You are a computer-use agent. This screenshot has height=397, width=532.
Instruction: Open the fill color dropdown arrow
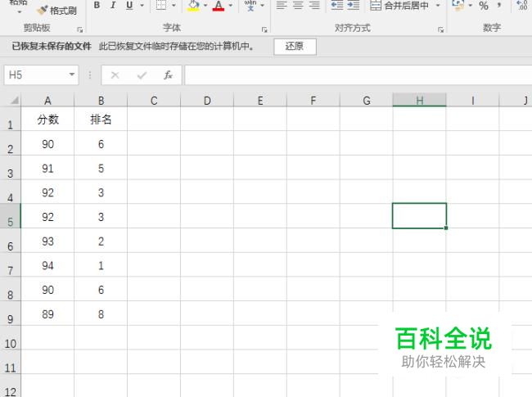205,6
